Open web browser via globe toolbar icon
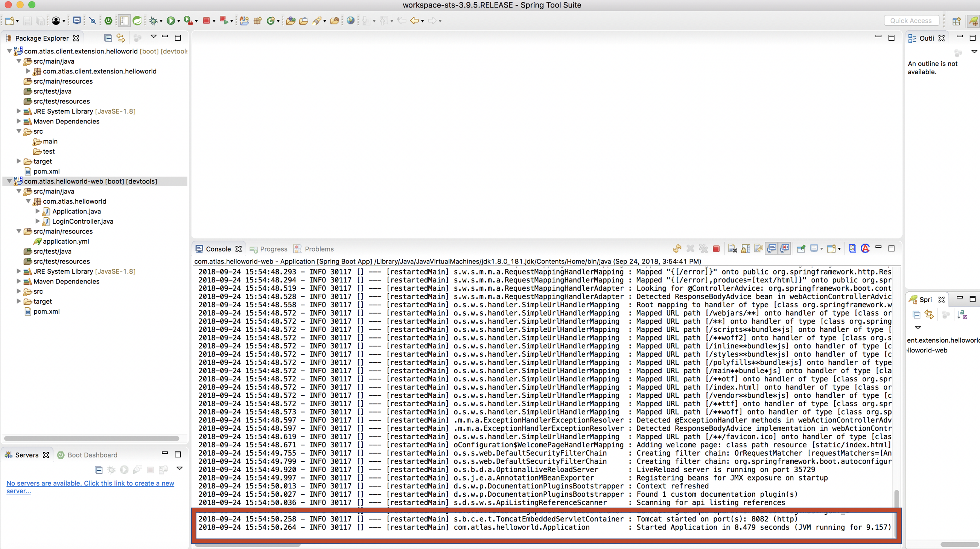Screen dimensions: 980x549 [x=351, y=21]
